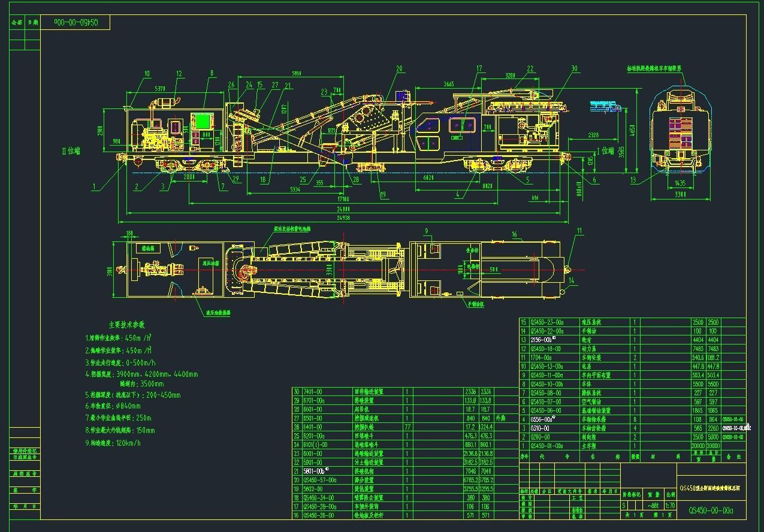The width and height of the screenshot is (764, 532).
Task: Select balloon callout 20 above the elevation view
Action: pos(398,68)
